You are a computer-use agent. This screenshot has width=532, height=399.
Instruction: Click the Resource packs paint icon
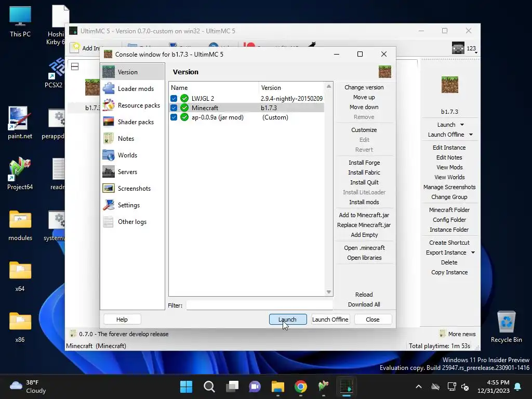pos(109,105)
